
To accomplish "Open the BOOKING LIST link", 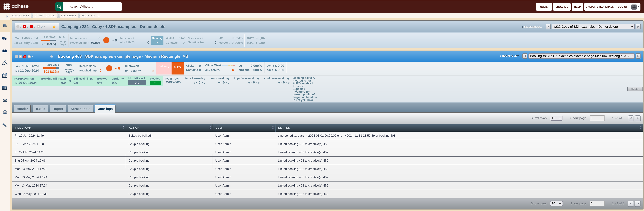I will pyautogui.click(x=510, y=56).
